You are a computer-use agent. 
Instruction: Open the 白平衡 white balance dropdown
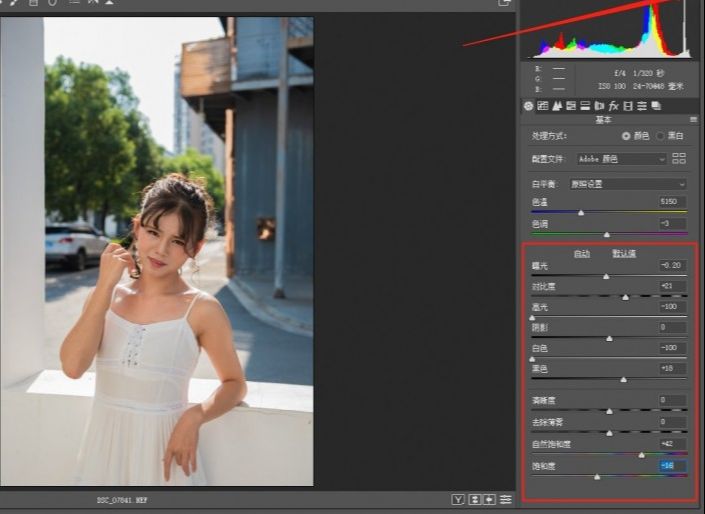(x=628, y=184)
